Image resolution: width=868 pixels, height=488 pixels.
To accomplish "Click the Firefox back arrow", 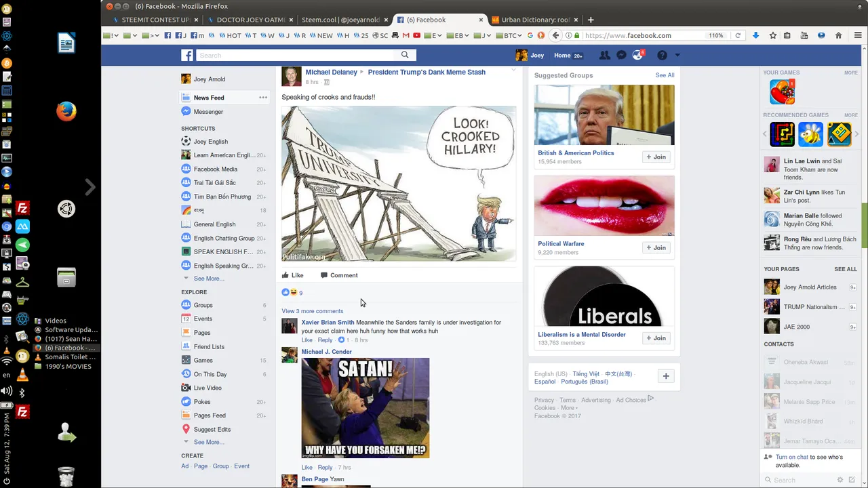I will [556, 35].
